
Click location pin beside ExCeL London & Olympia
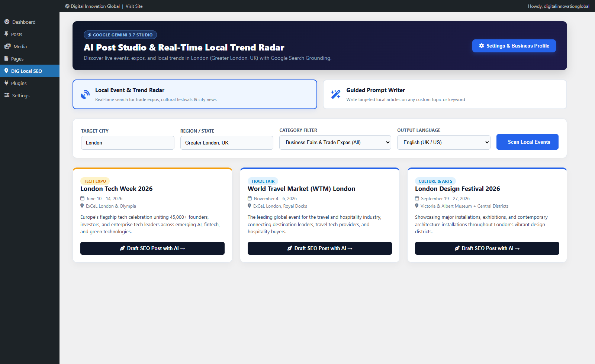point(82,206)
